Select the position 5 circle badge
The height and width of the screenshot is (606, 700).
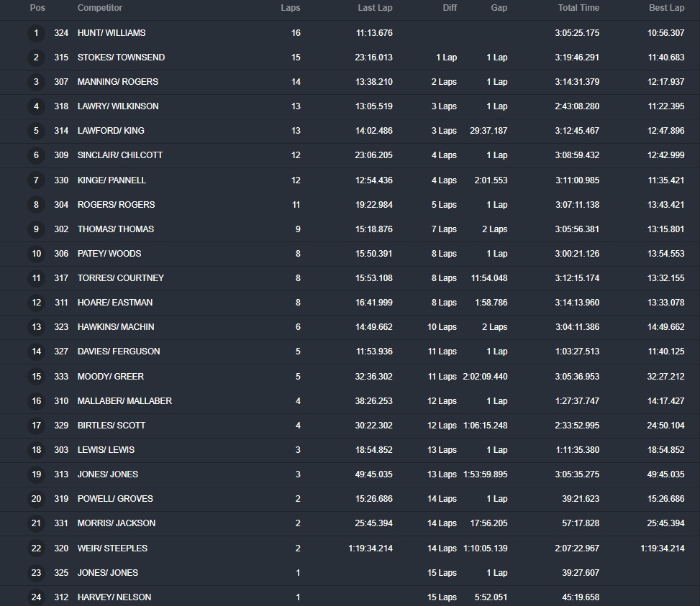37,131
